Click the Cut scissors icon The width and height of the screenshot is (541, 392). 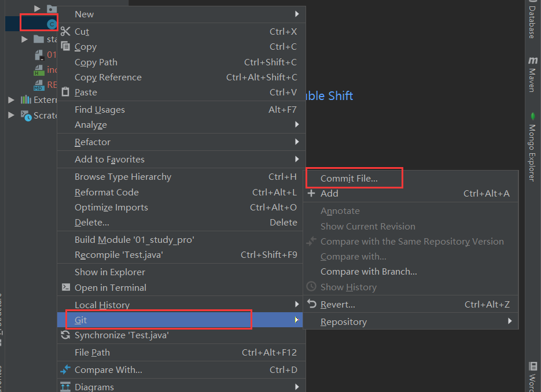[65, 31]
